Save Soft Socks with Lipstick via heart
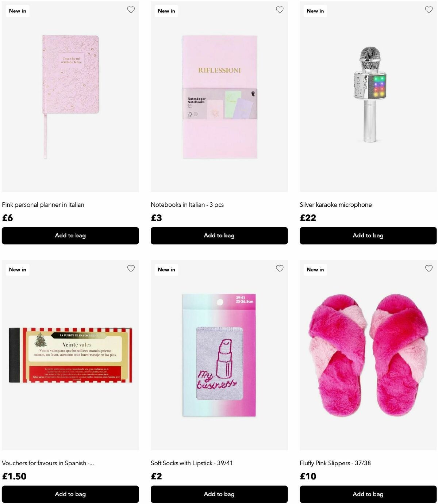Screen dimensions: 438x504 point(280,268)
